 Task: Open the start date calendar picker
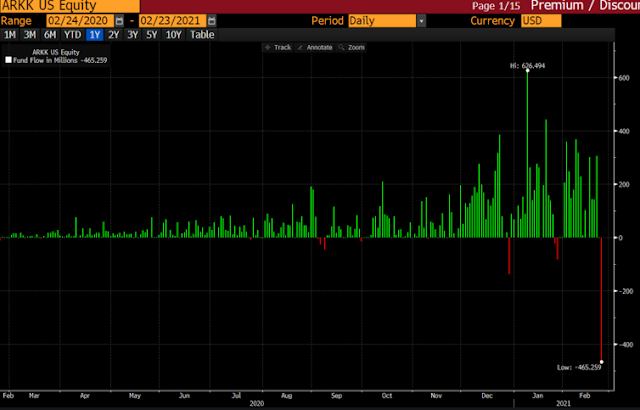click(119, 21)
